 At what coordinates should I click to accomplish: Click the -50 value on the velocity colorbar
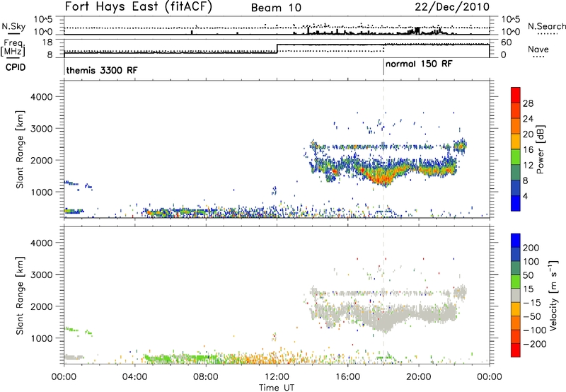(532, 316)
